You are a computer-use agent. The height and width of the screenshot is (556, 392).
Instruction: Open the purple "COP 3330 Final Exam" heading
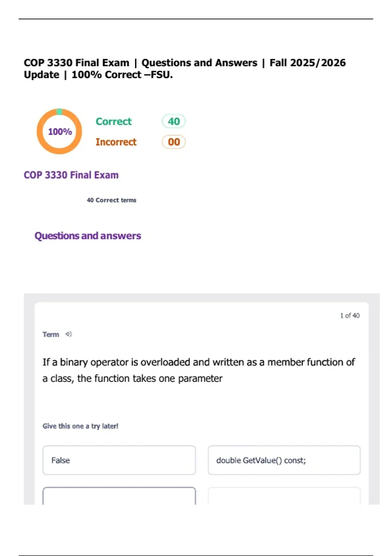click(71, 175)
